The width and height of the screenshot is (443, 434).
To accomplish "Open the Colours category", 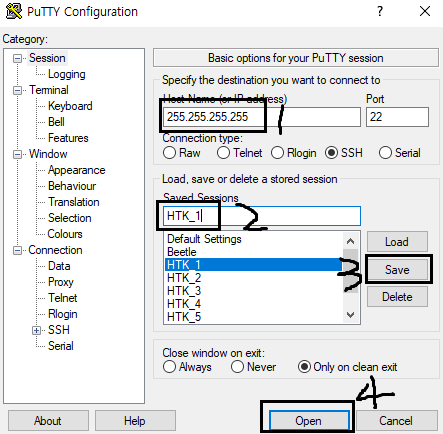I will pos(65,234).
